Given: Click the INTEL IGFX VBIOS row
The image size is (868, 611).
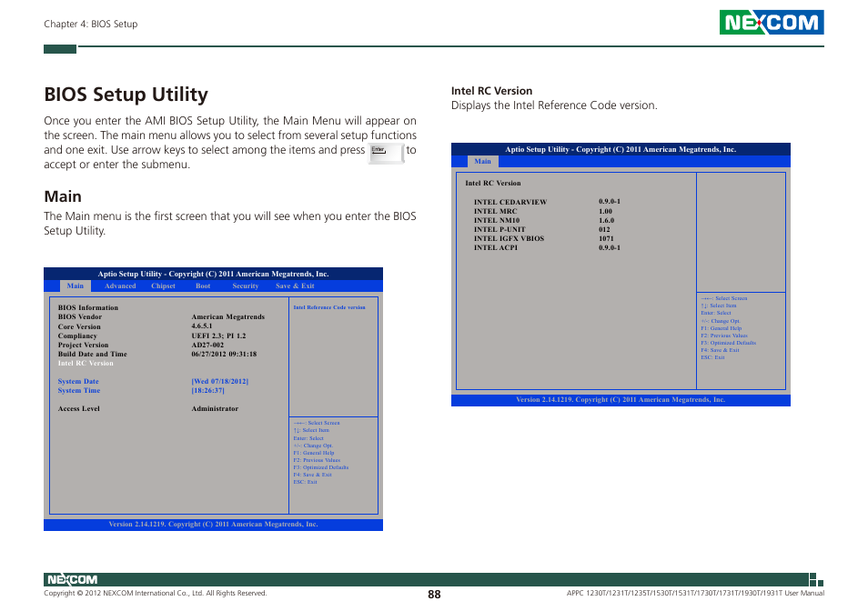Looking at the screenshot, I should 544,239.
